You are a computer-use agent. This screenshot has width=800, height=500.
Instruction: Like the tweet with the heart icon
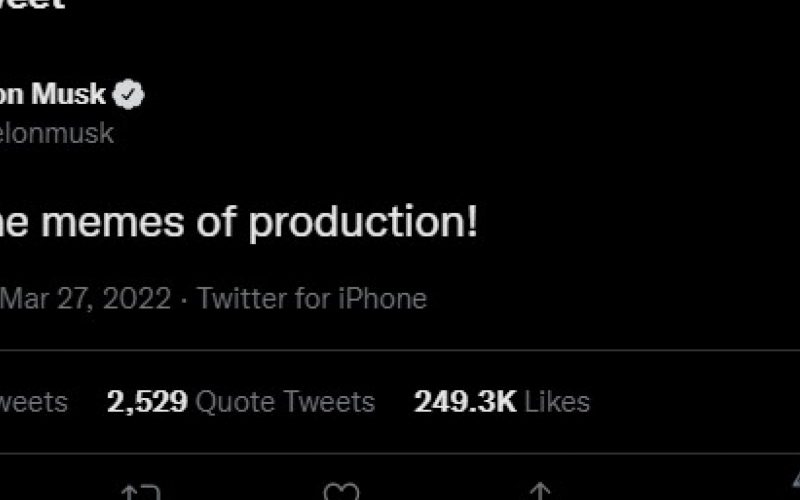(341, 493)
